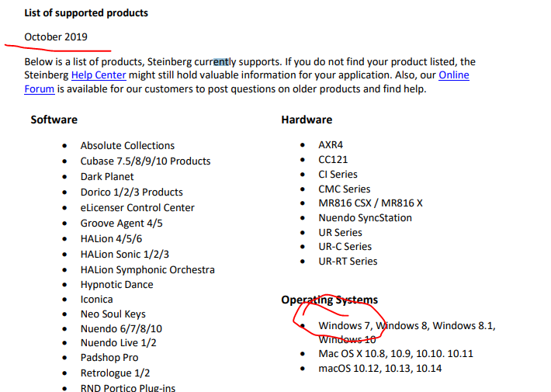Viewport: 551px width, 392px height.
Task: Select the 'Padshop Pro' item
Action: [109, 358]
